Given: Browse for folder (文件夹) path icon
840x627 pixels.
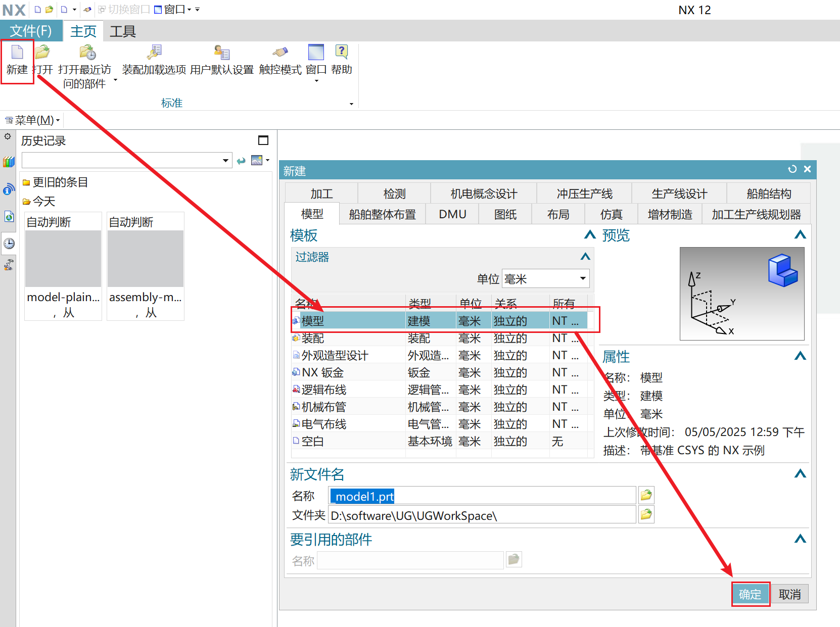Looking at the screenshot, I should tap(646, 515).
